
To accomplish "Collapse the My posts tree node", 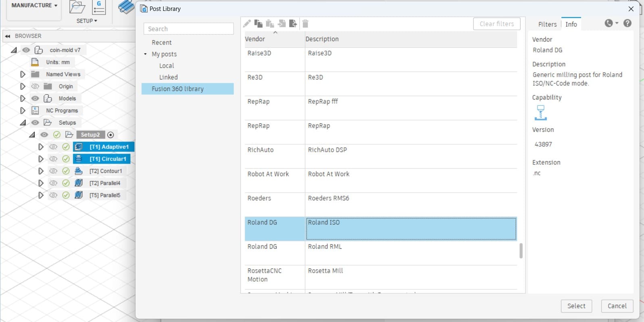I will click(146, 54).
